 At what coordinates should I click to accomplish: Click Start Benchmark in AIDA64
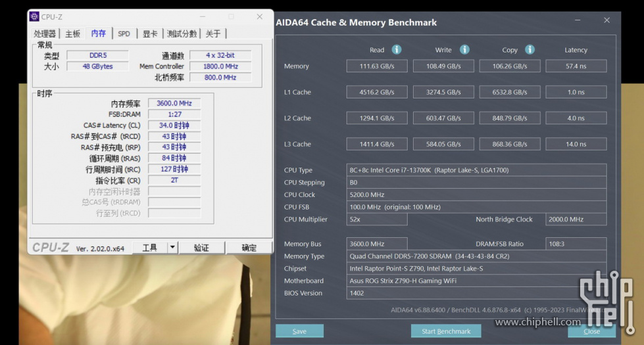pyautogui.click(x=446, y=331)
